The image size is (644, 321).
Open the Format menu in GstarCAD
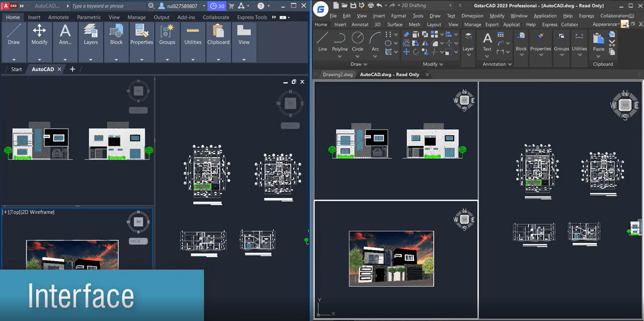tap(399, 16)
